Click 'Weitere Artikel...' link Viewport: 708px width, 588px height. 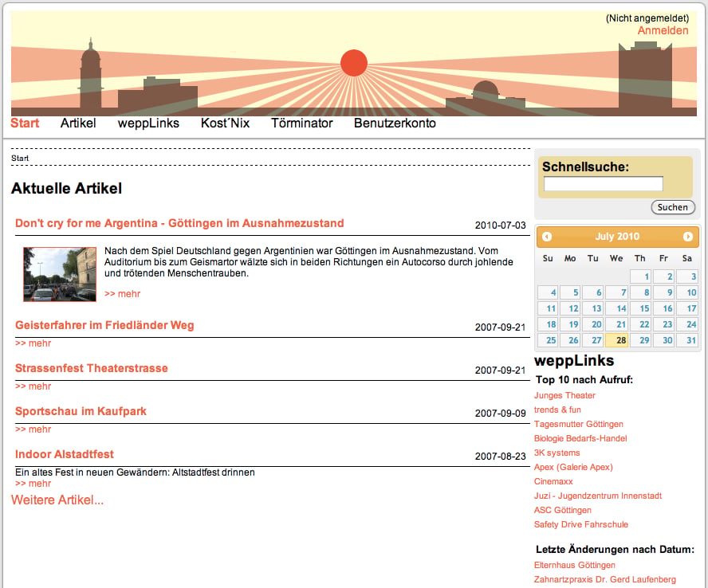pyautogui.click(x=57, y=500)
